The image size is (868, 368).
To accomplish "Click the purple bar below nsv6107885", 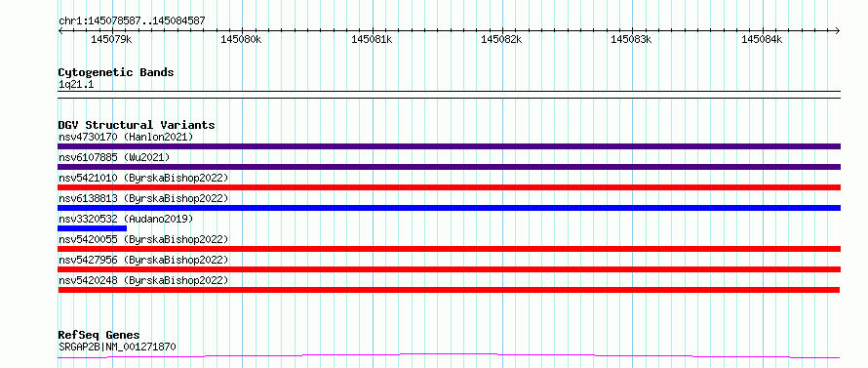I will click(449, 167).
